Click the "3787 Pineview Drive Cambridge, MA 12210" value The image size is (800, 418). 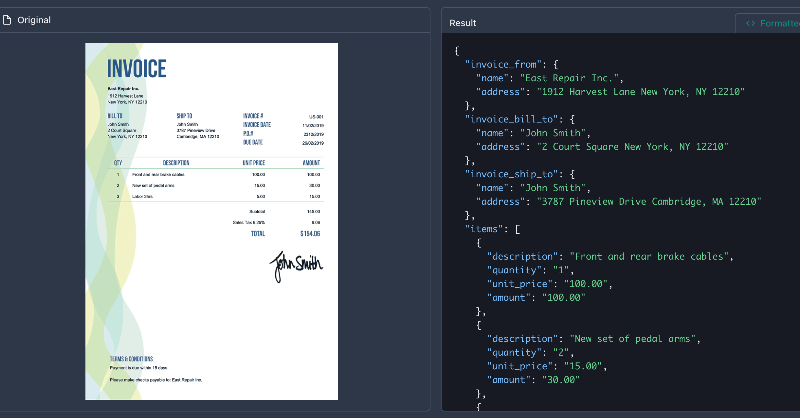coord(649,202)
